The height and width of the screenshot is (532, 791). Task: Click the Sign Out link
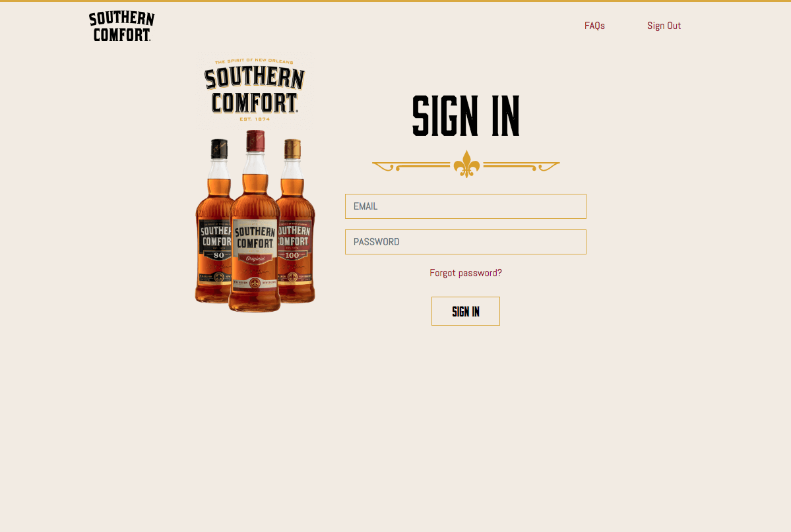(664, 26)
